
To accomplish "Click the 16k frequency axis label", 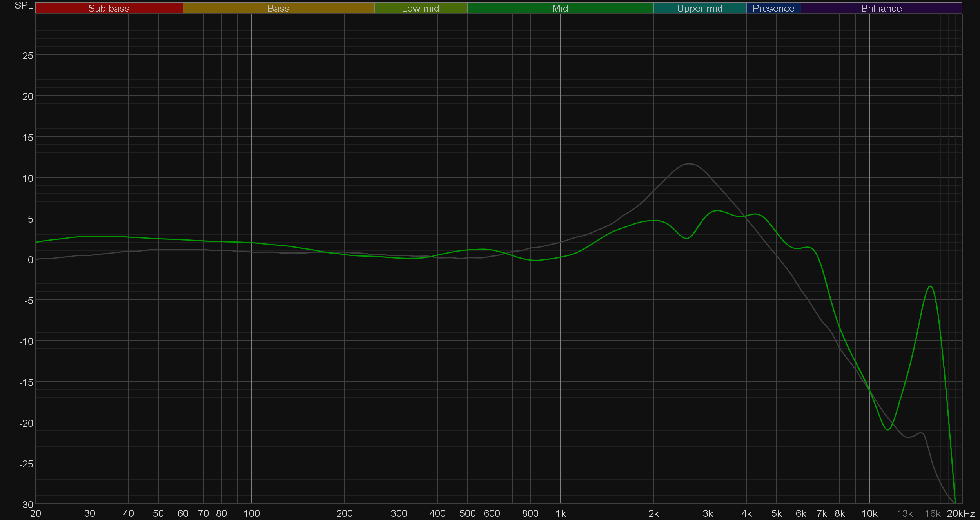I will [x=933, y=513].
